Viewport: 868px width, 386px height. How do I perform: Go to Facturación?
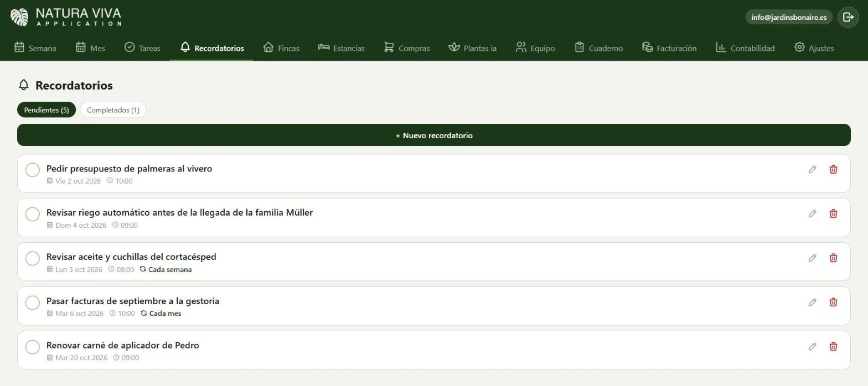[669, 48]
